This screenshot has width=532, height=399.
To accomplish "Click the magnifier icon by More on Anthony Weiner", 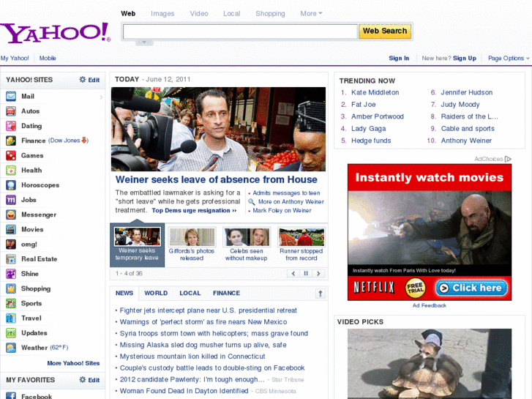I will click(x=252, y=202).
